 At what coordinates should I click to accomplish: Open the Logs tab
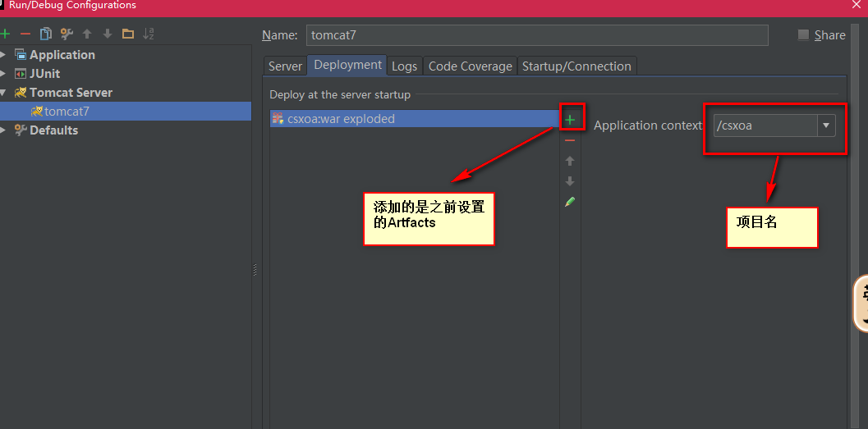click(404, 66)
